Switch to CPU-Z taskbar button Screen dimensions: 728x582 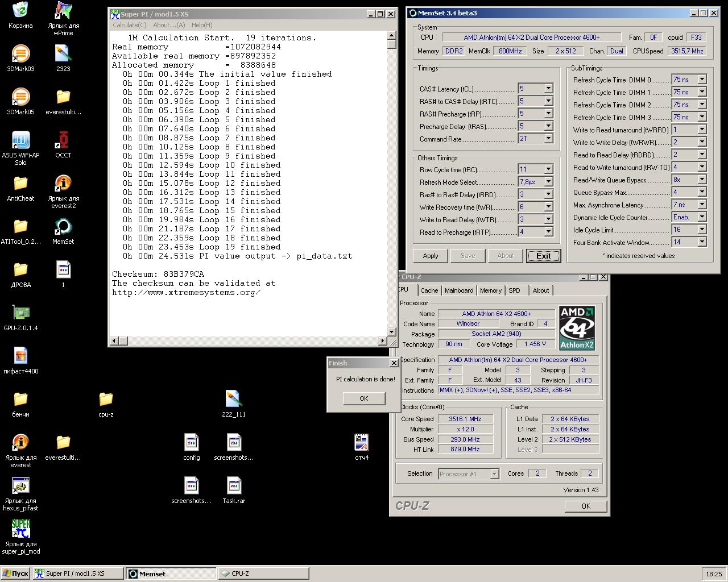click(x=263, y=573)
